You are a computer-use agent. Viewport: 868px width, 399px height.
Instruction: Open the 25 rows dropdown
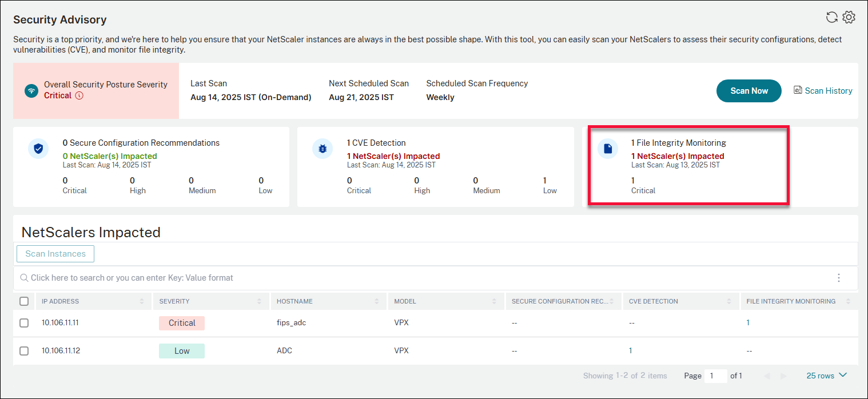pos(826,376)
